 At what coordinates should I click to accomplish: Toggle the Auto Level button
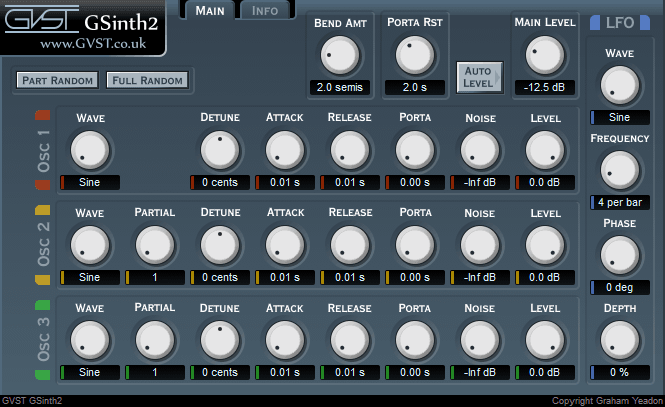pos(480,77)
